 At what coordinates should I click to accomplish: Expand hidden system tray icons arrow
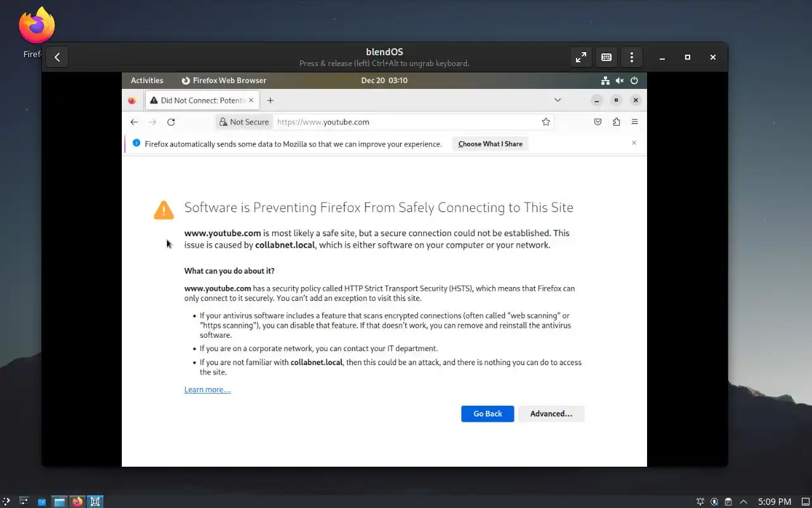[743, 502]
